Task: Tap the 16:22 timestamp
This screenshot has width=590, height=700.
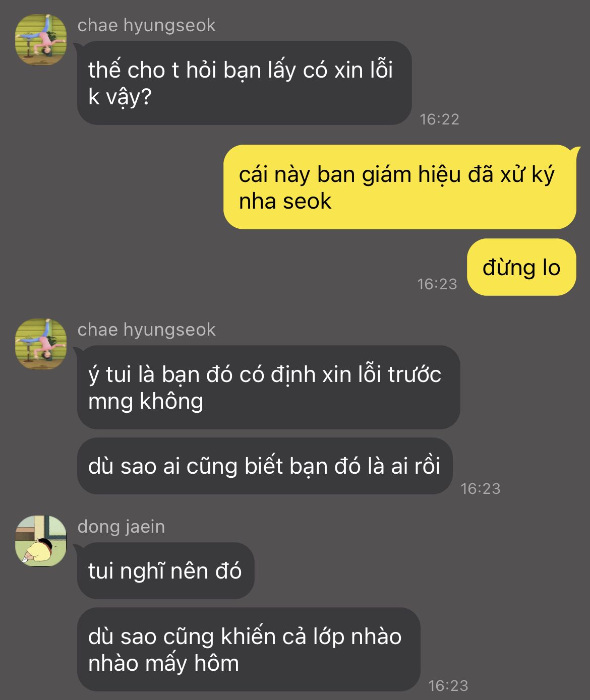Action: click(439, 119)
